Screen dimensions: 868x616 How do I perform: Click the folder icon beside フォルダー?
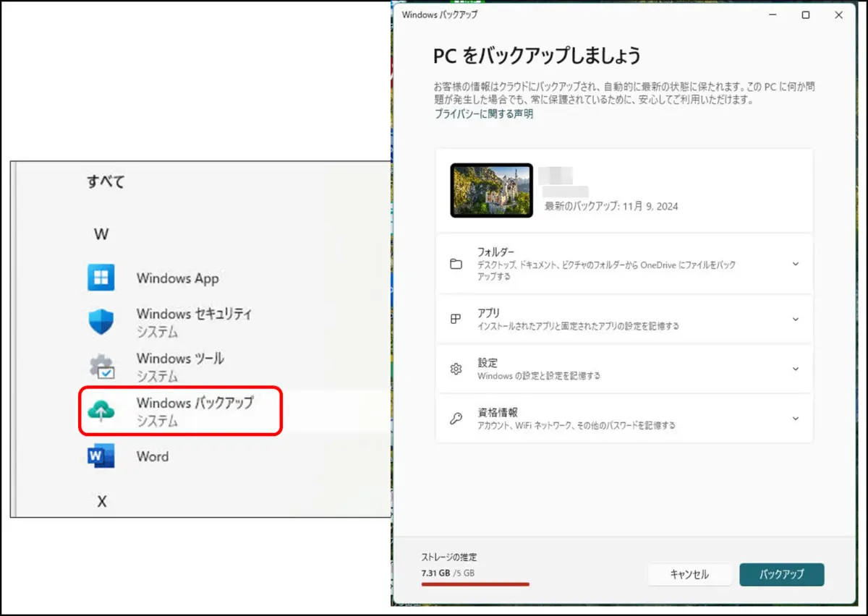point(456,264)
